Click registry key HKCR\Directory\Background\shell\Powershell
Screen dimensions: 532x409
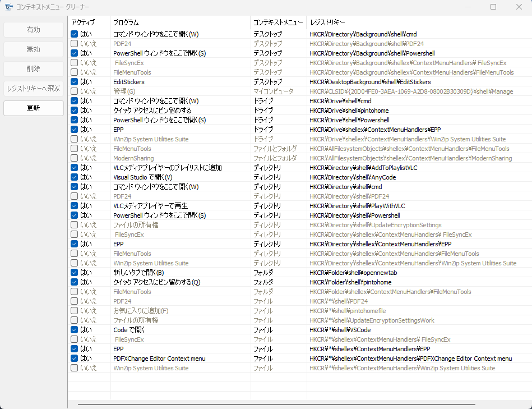point(372,53)
